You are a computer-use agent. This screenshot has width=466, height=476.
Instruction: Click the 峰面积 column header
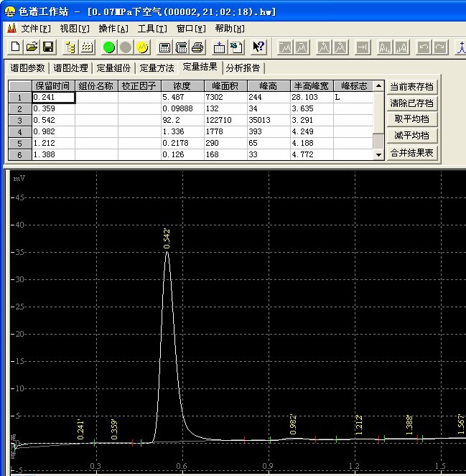(x=225, y=86)
